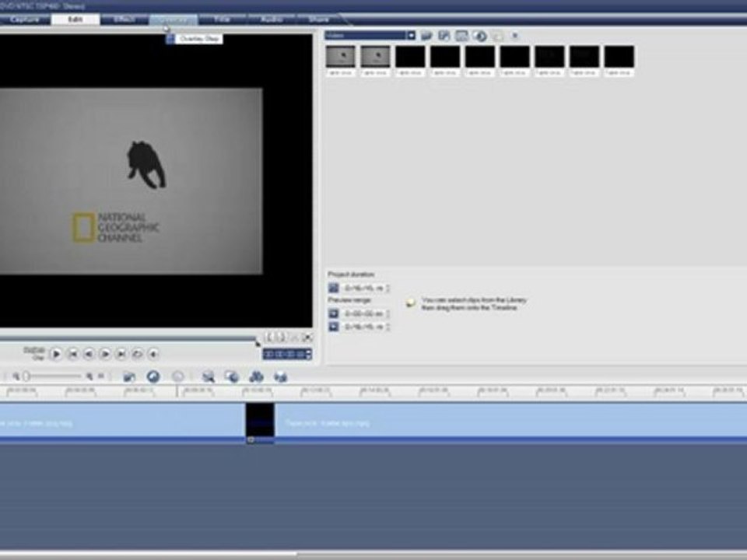Open the library manager icon beside folder icon
747x560 pixels.
pyautogui.click(x=444, y=36)
